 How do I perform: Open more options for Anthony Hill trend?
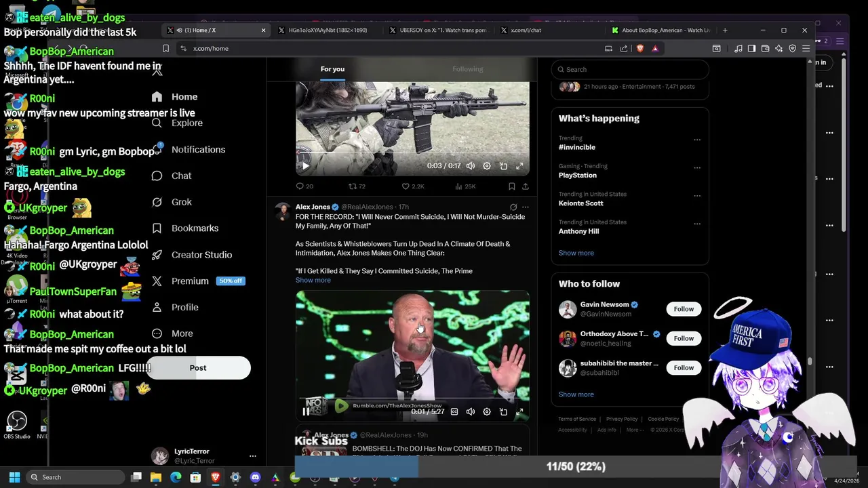pyautogui.click(x=697, y=224)
